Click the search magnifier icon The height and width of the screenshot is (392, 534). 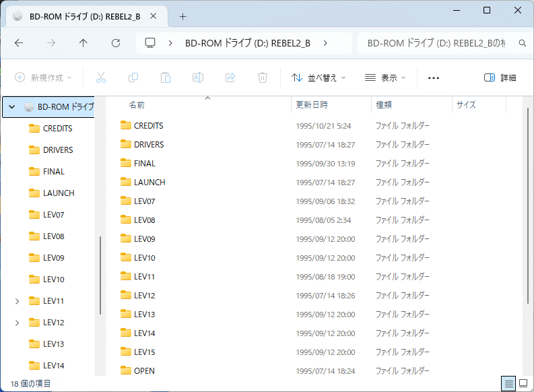click(x=522, y=43)
